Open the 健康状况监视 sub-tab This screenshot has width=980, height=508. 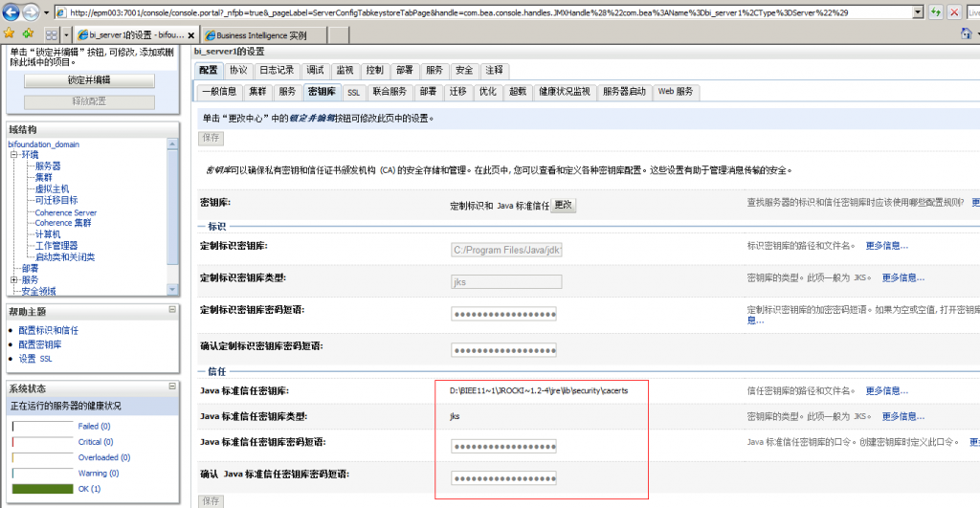point(565,92)
